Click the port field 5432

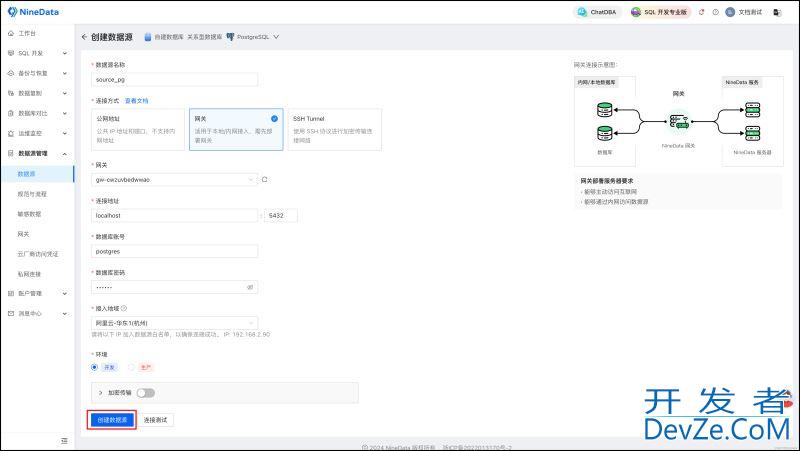coord(281,215)
